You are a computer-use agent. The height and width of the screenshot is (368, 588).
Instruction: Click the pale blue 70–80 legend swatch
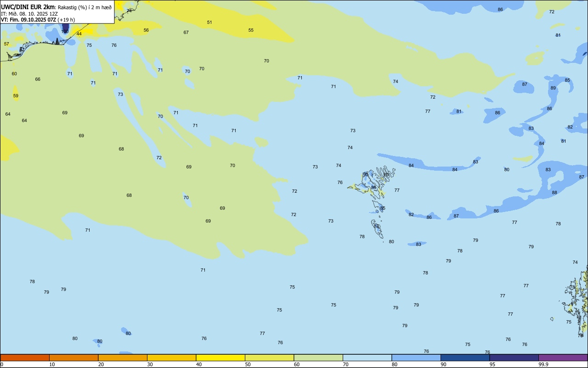367,357
